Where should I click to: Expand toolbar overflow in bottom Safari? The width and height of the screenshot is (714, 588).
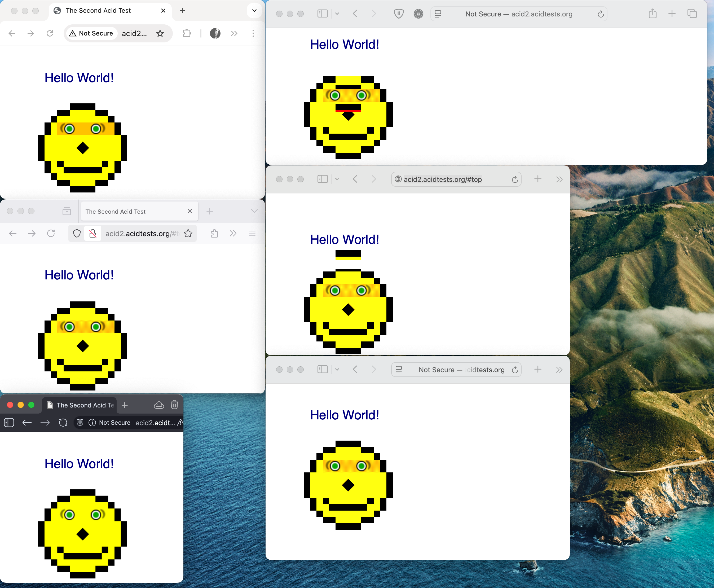coord(559,370)
